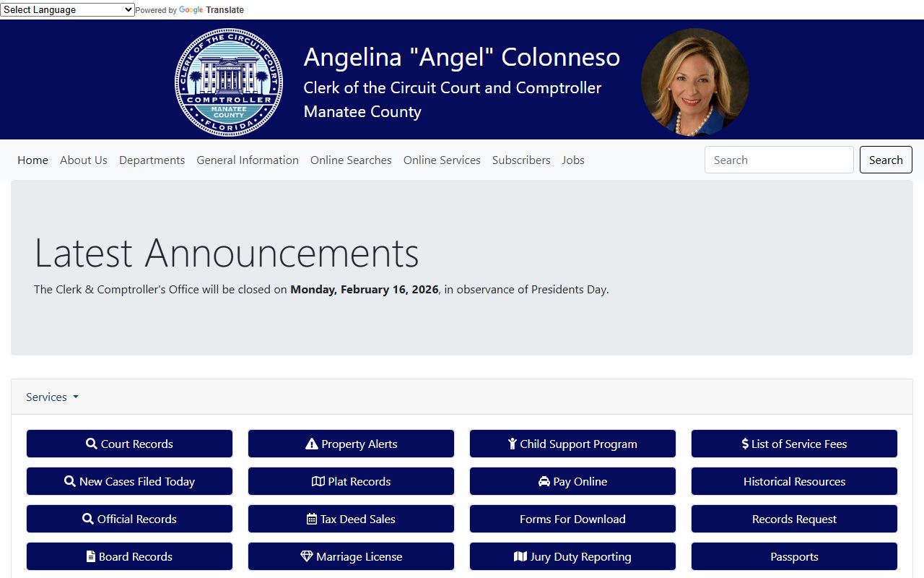Click the child icon on Child Support Program

[513, 444]
